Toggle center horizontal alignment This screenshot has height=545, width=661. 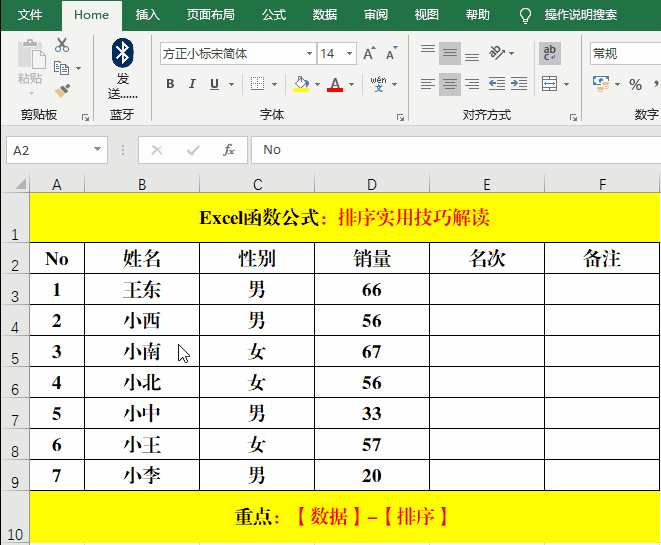450,85
